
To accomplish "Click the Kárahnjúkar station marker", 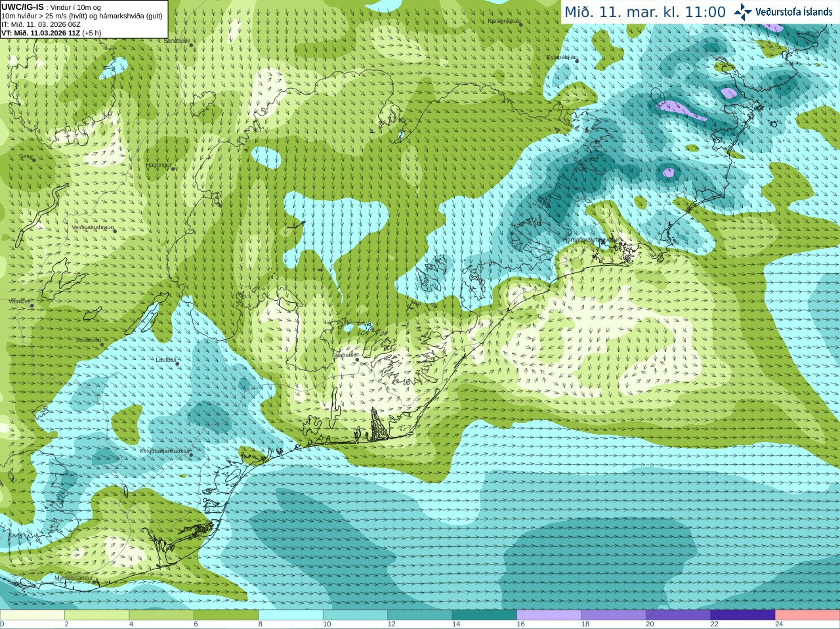I will [521, 24].
